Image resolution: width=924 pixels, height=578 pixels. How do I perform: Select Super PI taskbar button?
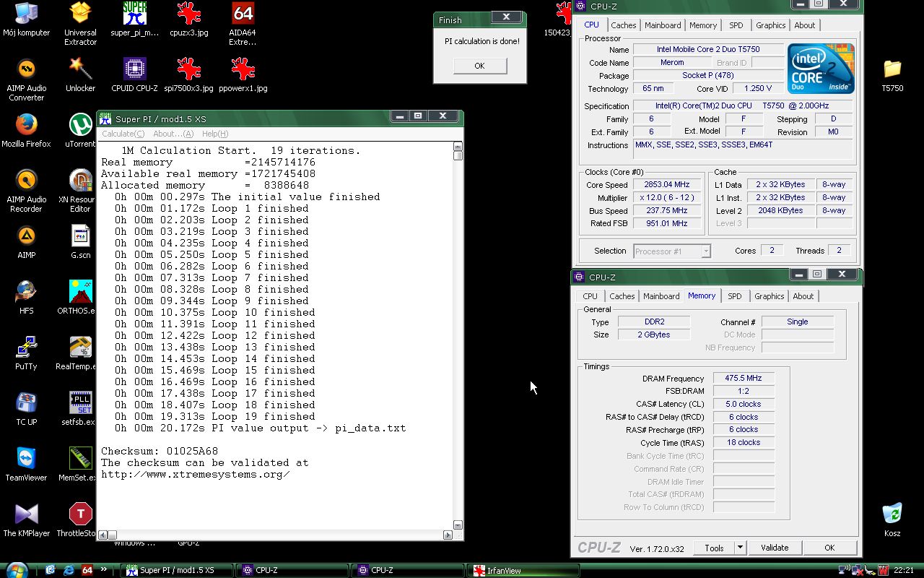tap(176, 570)
